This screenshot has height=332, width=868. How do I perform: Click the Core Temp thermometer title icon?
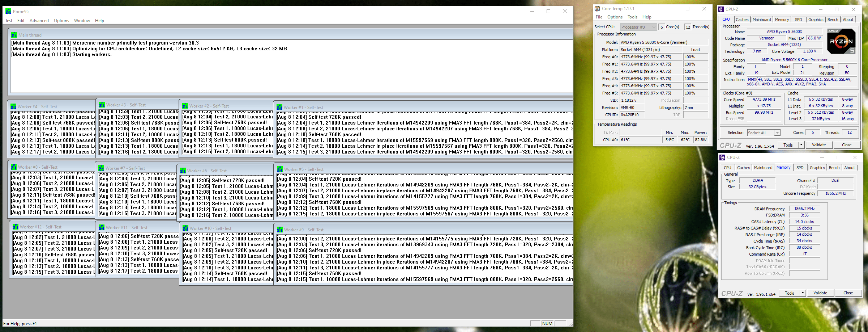point(598,9)
